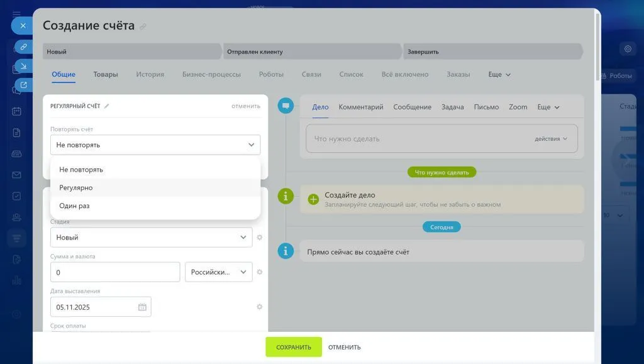Open the Стадия dropdown showing Новый
644x364 pixels.
pyautogui.click(x=151, y=238)
